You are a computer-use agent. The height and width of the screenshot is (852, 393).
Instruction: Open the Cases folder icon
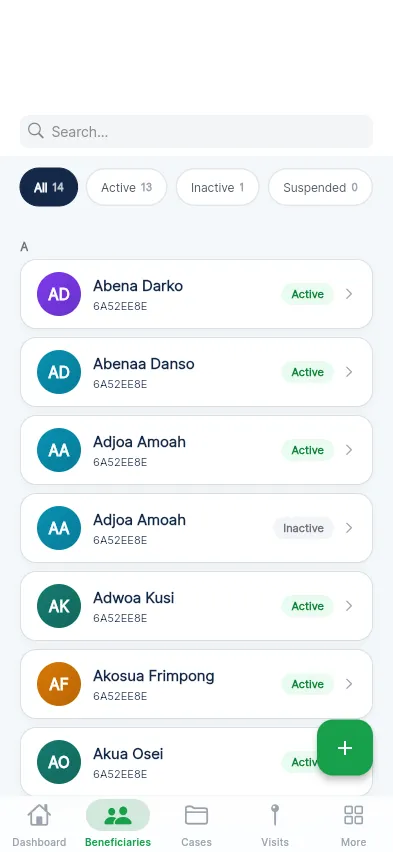coord(196,816)
